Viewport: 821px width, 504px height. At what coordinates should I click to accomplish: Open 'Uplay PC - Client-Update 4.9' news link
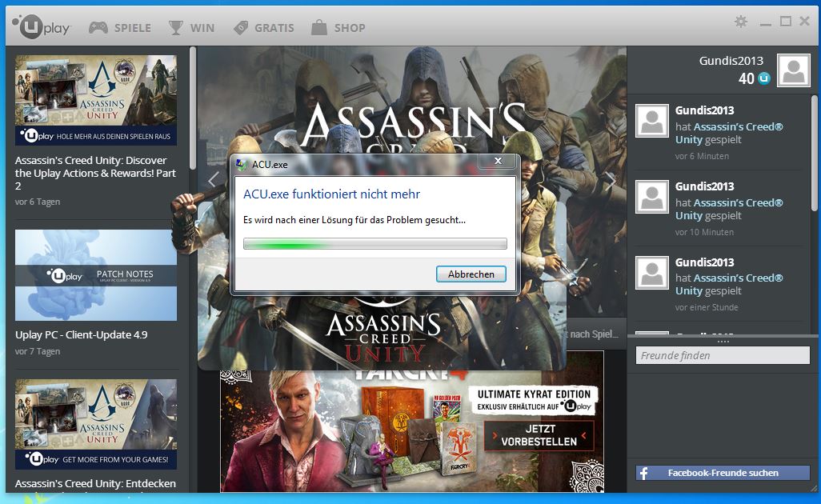81,335
